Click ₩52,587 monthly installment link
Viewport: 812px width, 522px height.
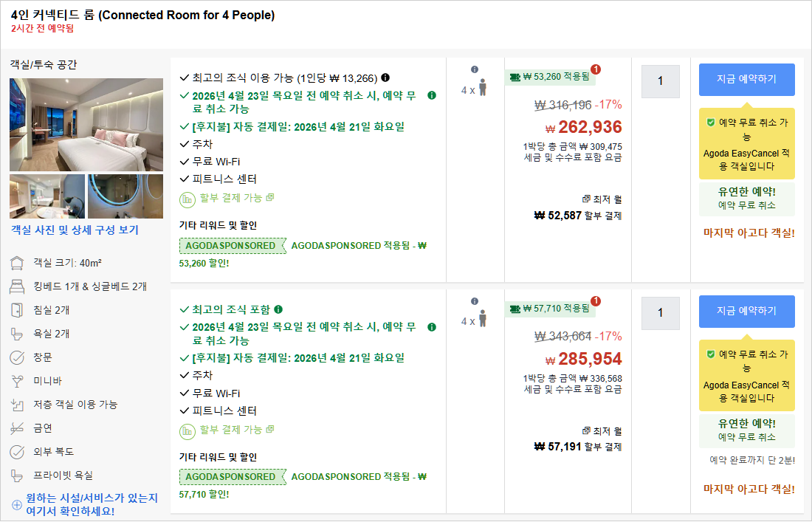[578, 216]
